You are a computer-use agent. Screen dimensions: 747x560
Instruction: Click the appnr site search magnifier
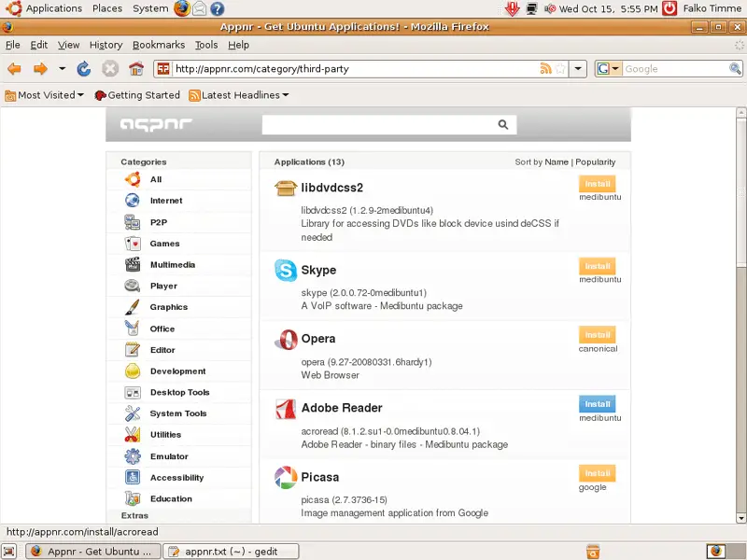point(503,125)
